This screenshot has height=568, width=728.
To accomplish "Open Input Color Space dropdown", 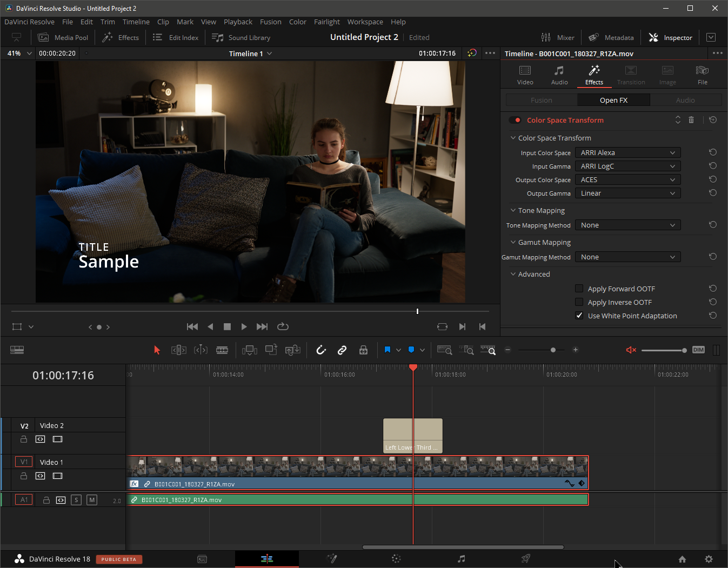I will click(627, 152).
